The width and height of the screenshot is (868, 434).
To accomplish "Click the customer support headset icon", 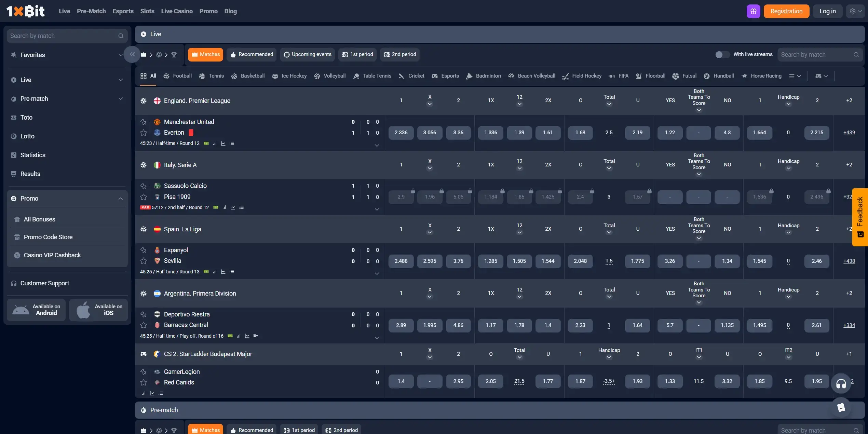I will point(841,383).
